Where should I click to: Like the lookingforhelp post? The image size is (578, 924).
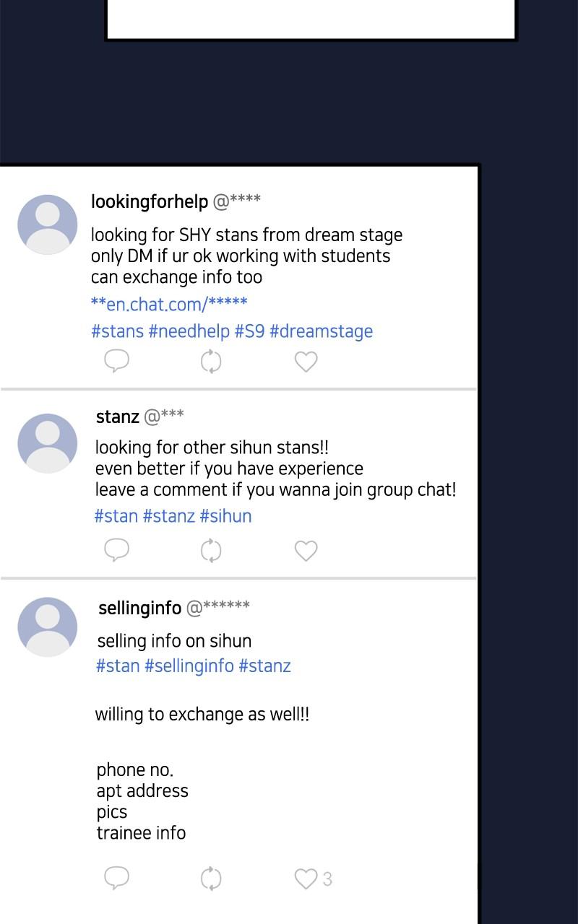[x=306, y=361]
